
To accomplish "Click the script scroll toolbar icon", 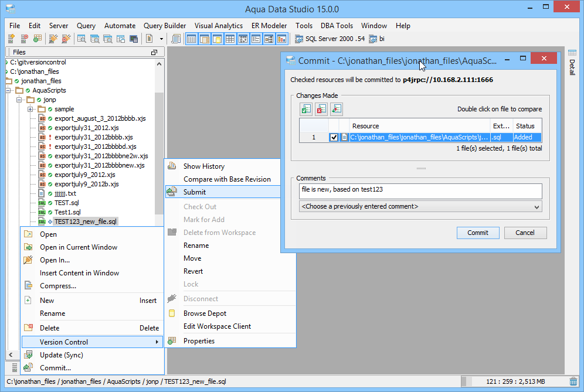I will [176, 39].
